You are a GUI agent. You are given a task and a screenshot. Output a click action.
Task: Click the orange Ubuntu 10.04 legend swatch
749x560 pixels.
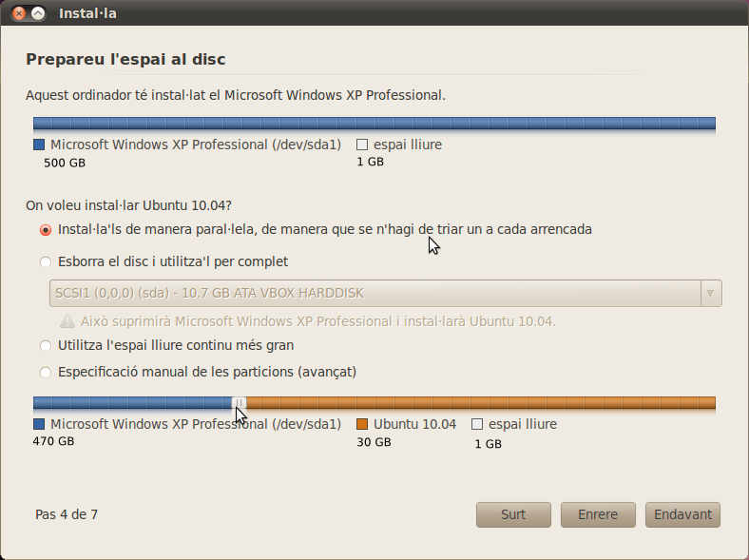[x=362, y=424]
